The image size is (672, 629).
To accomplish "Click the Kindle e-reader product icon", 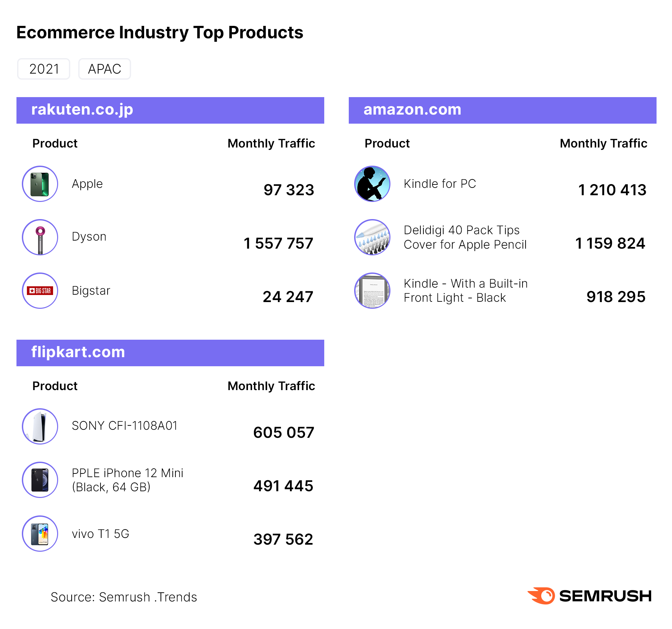I will pos(372,291).
